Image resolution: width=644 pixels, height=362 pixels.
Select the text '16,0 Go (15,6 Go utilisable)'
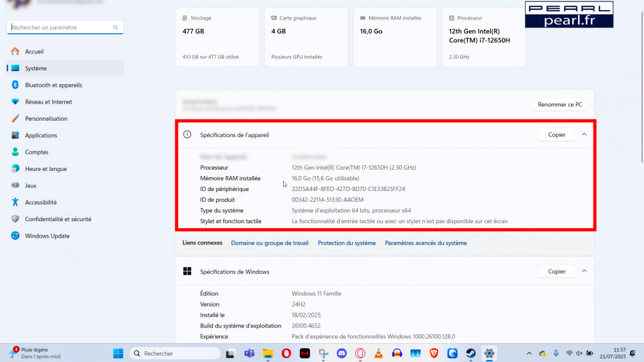click(325, 178)
